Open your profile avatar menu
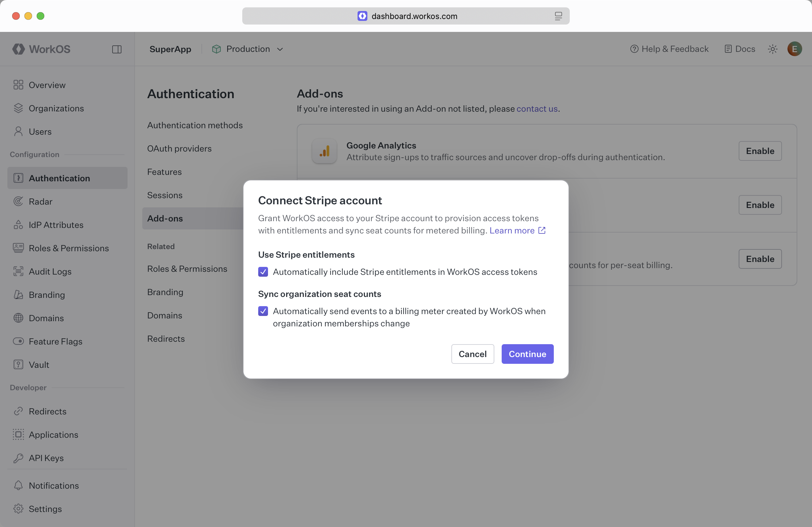The image size is (812, 527). click(x=794, y=49)
